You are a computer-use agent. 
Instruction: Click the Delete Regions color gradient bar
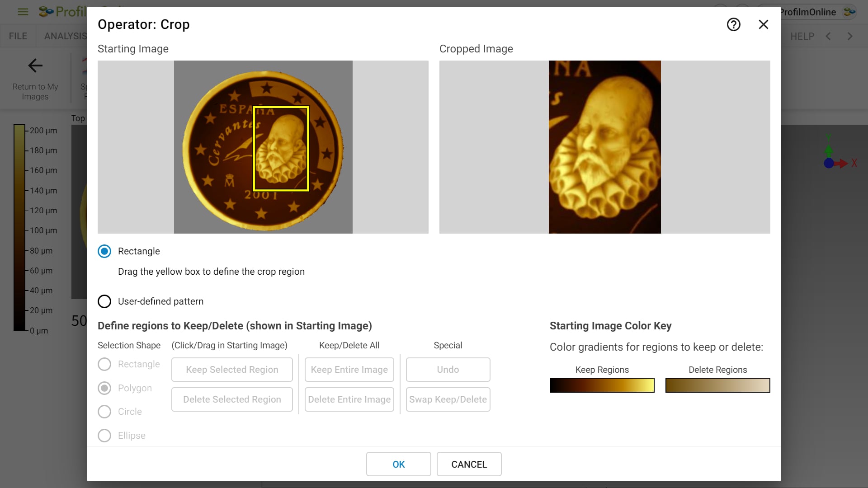click(718, 385)
